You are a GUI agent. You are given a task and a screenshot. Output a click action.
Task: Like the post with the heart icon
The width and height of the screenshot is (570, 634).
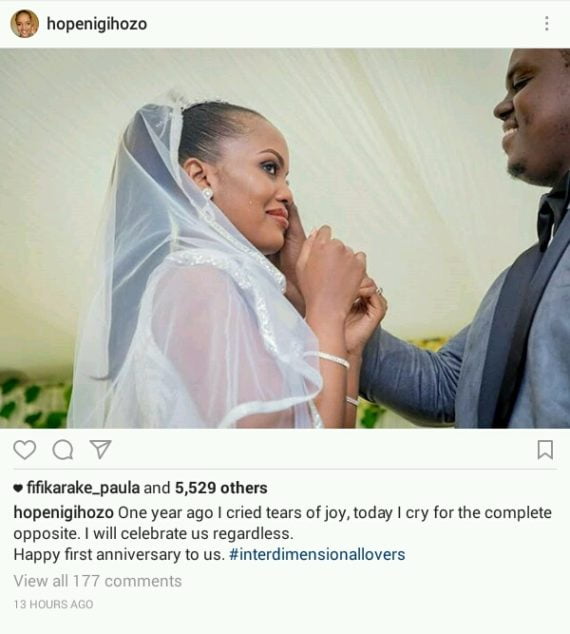(x=25, y=450)
